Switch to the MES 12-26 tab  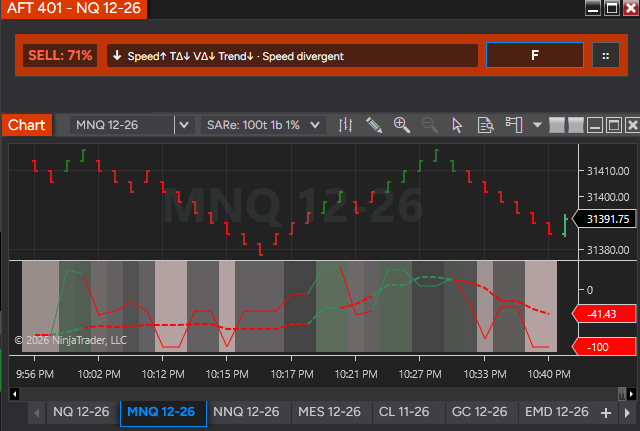(x=329, y=412)
